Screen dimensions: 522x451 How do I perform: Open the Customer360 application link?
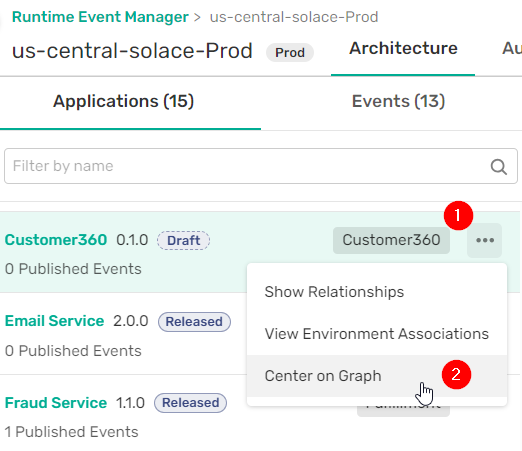click(x=56, y=240)
